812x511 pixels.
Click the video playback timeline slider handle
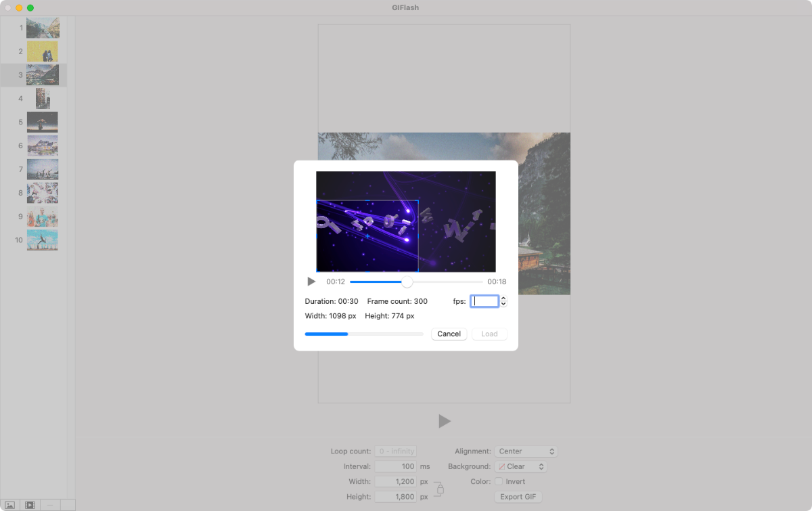tap(407, 282)
